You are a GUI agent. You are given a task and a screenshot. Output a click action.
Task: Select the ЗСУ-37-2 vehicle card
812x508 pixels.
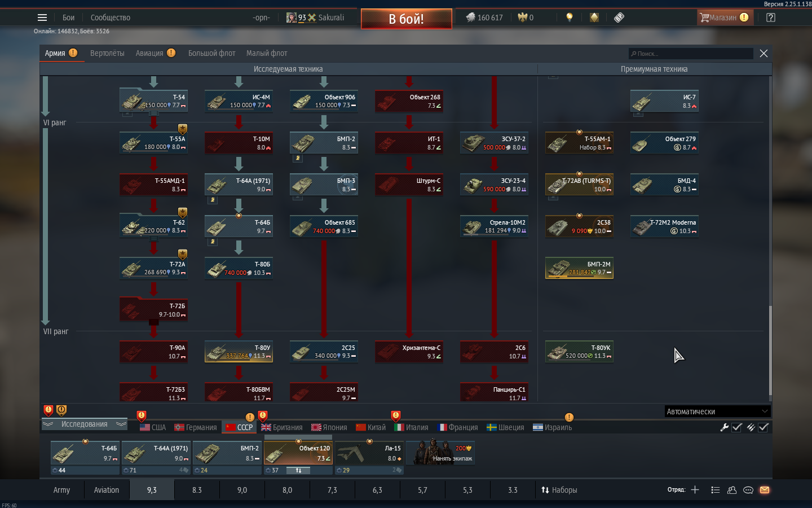pos(494,143)
